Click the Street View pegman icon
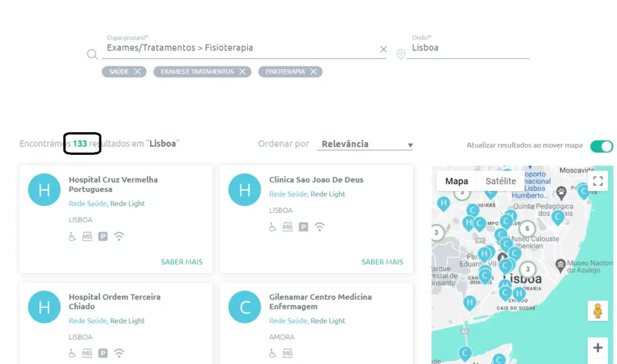Viewport: 617px width, 364px height. tap(598, 311)
